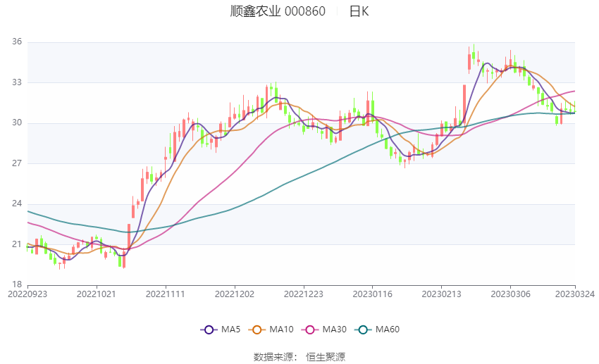Toggle the MA10 legend series
The height and width of the screenshot is (364, 599).
click(x=271, y=330)
